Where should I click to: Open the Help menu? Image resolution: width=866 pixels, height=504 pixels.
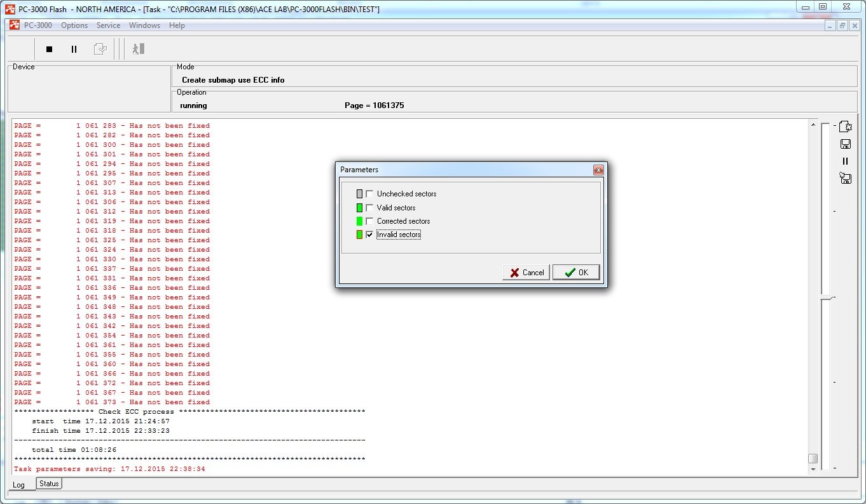point(177,25)
